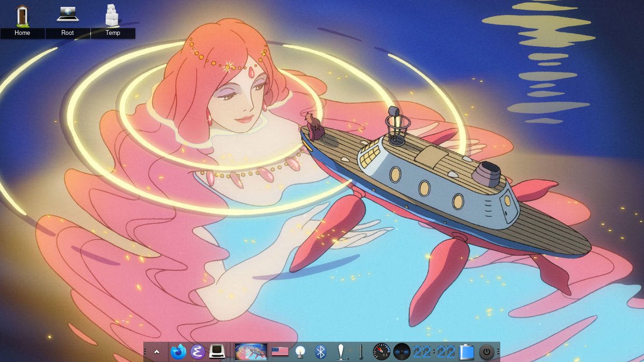The height and width of the screenshot is (362, 644).
Task: Click the virtual desktop pager thumbnail
Action: point(251,352)
